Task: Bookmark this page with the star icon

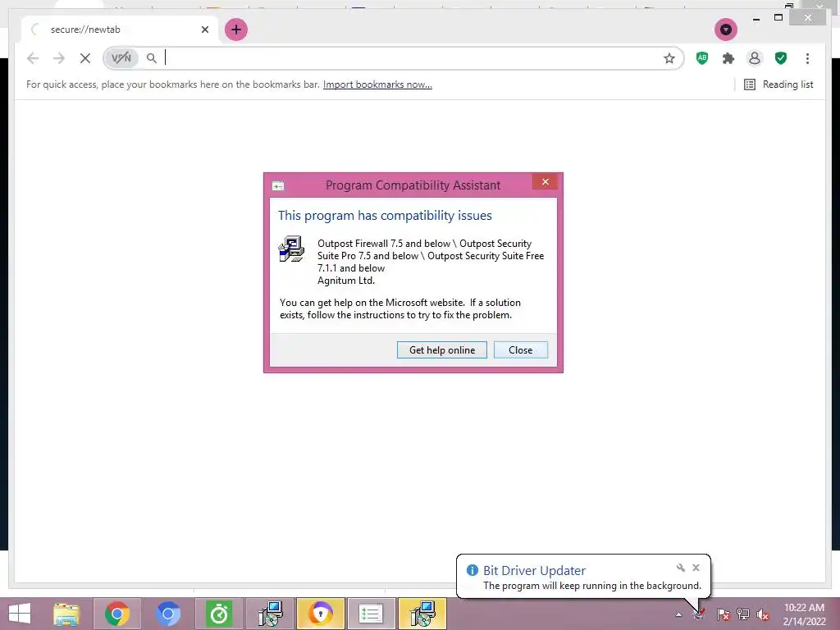Action: pos(669,58)
